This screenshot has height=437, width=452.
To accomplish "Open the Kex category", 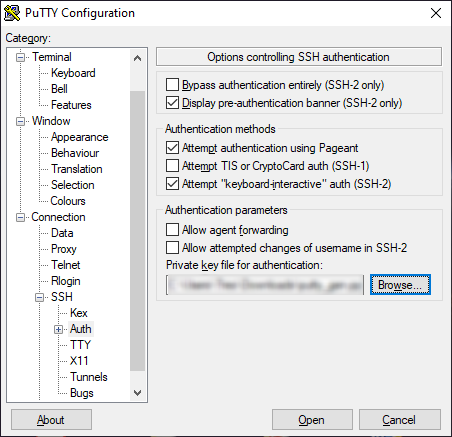I will point(79,313).
